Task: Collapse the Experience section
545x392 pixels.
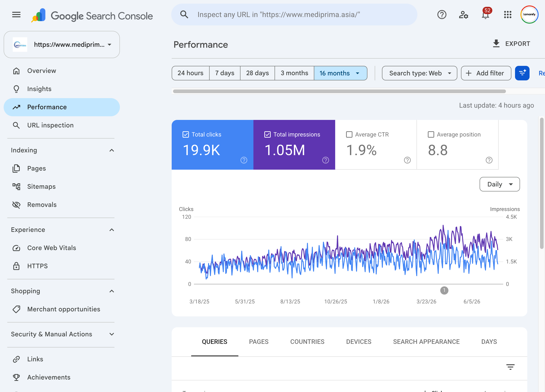Action: [111, 230]
